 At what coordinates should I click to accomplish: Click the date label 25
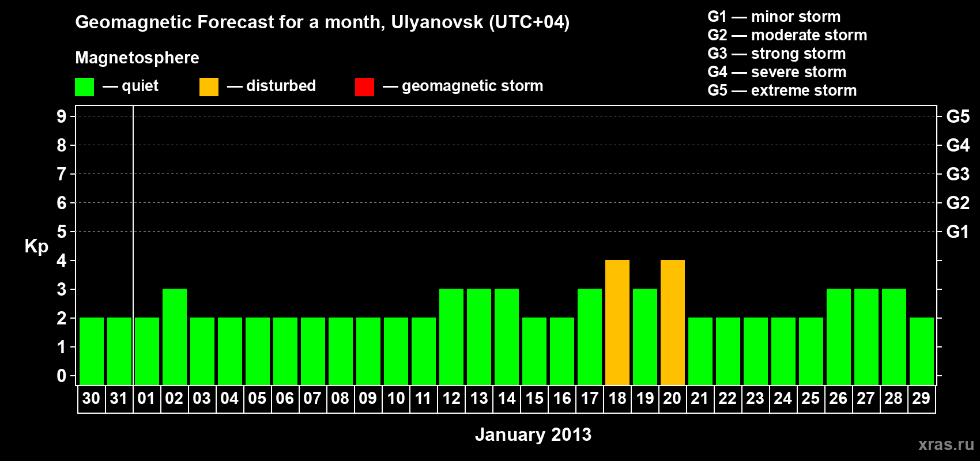click(x=811, y=399)
